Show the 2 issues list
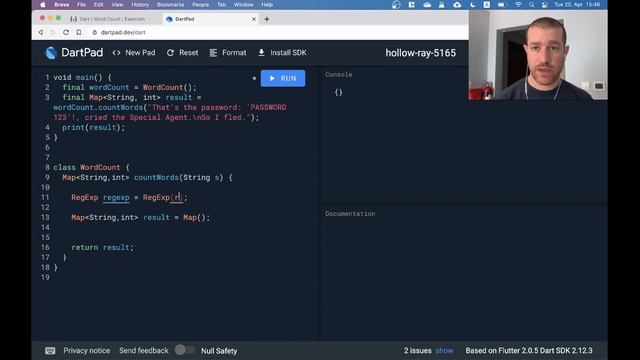The width and height of the screenshot is (640, 360). coord(444,351)
